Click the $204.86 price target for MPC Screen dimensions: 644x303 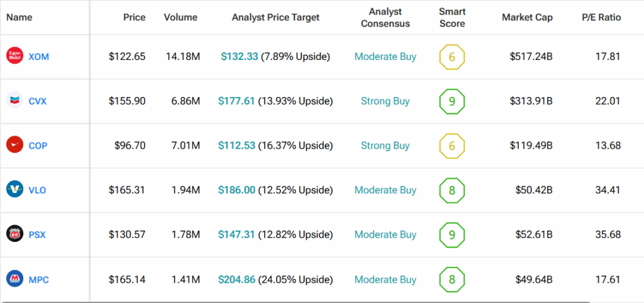pyautogui.click(x=236, y=279)
